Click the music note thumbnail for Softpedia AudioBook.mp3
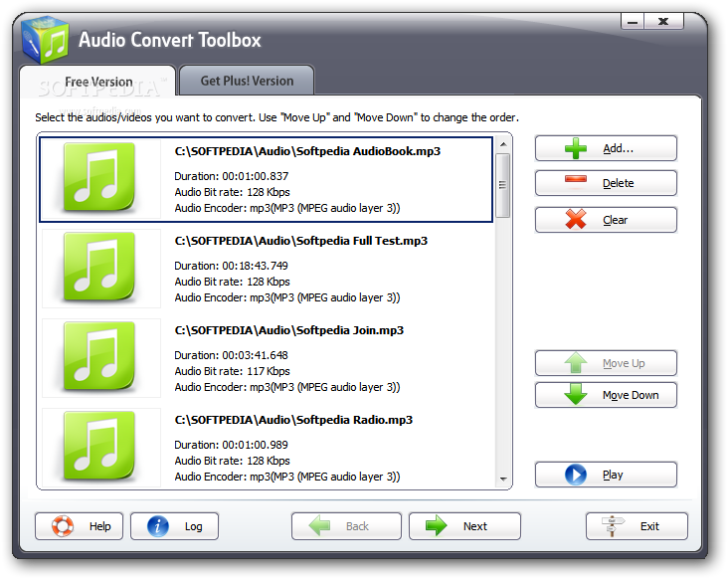The image size is (728, 579). (x=99, y=177)
